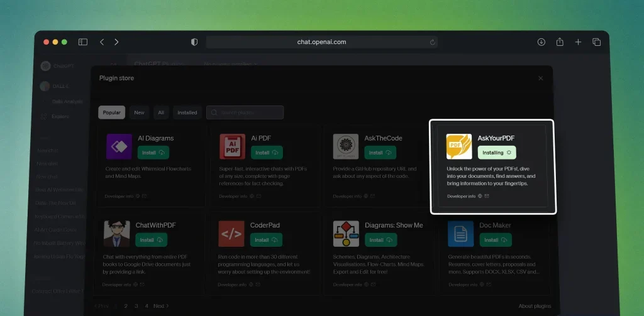
Task: Click the Doc Maker plugin icon
Action: click(460, 234)
